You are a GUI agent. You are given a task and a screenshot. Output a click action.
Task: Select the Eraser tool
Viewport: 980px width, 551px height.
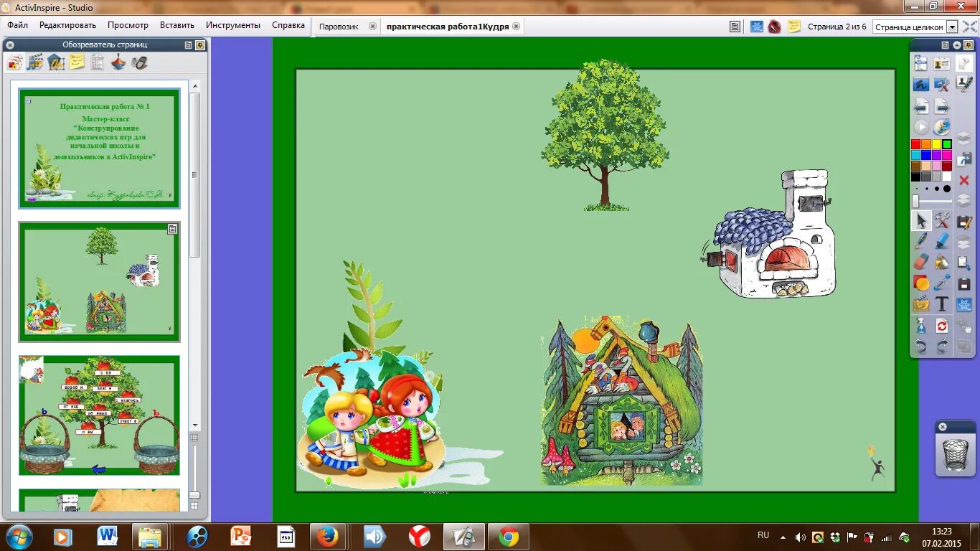[921, 262]
